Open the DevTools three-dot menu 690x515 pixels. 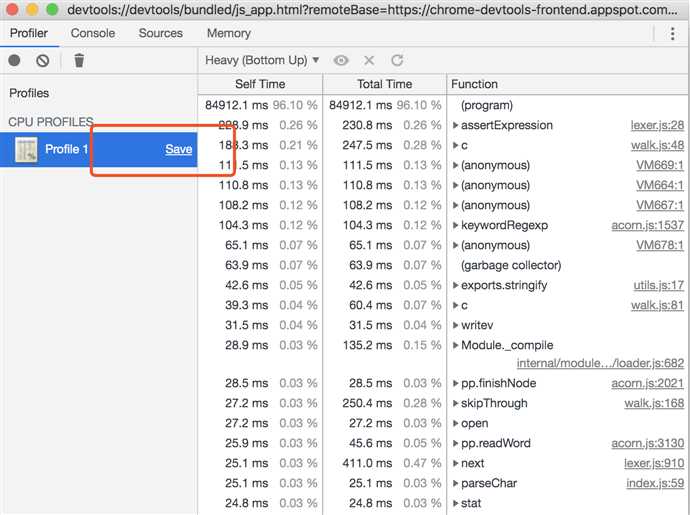click(x=672, y=33)
